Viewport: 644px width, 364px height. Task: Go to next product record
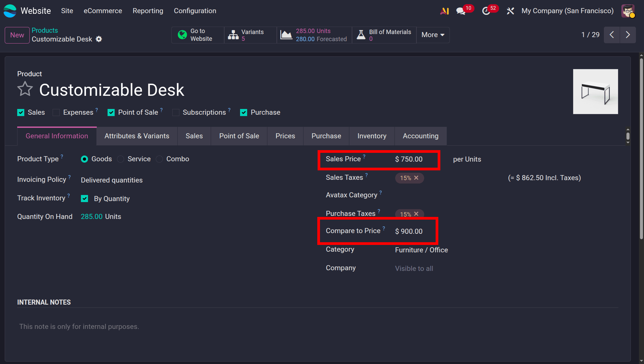pyautogui.click(x=628, y=35)
